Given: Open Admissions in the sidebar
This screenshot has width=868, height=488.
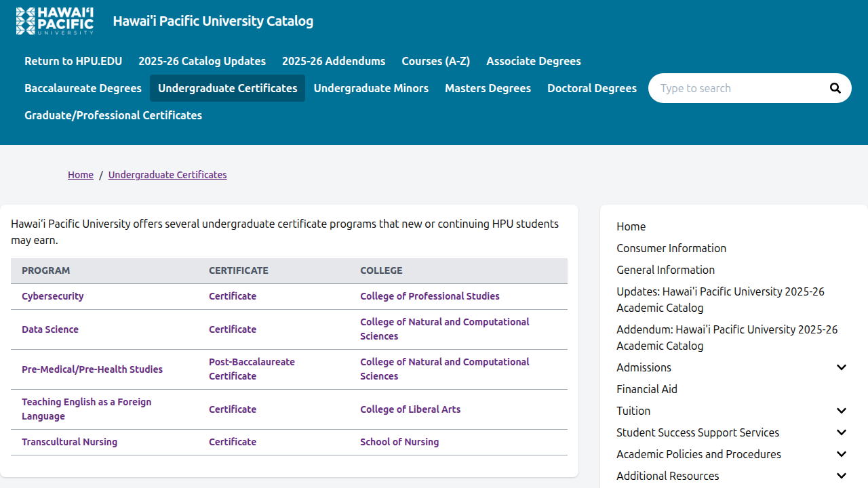Looking at the screenshot, I should 644,367.
